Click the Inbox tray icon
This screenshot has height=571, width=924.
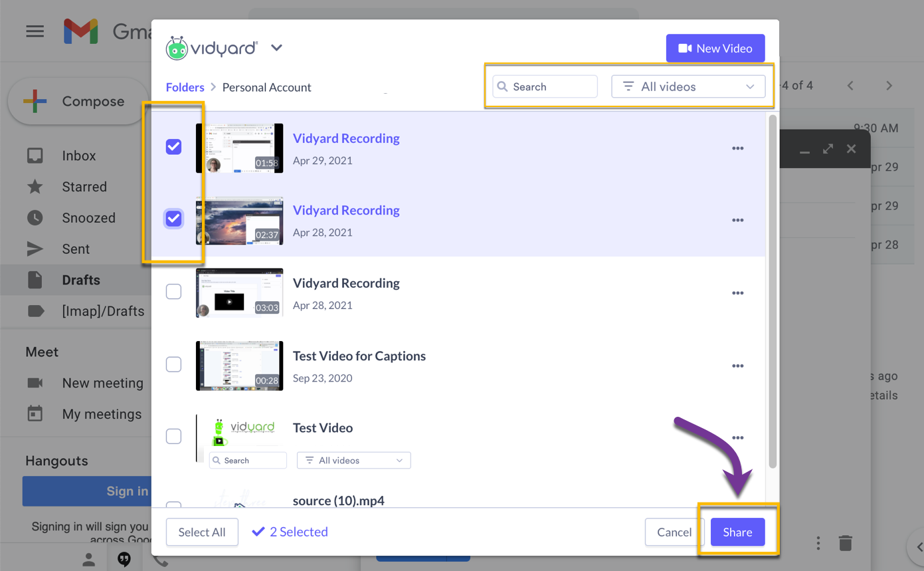[35, 156]
